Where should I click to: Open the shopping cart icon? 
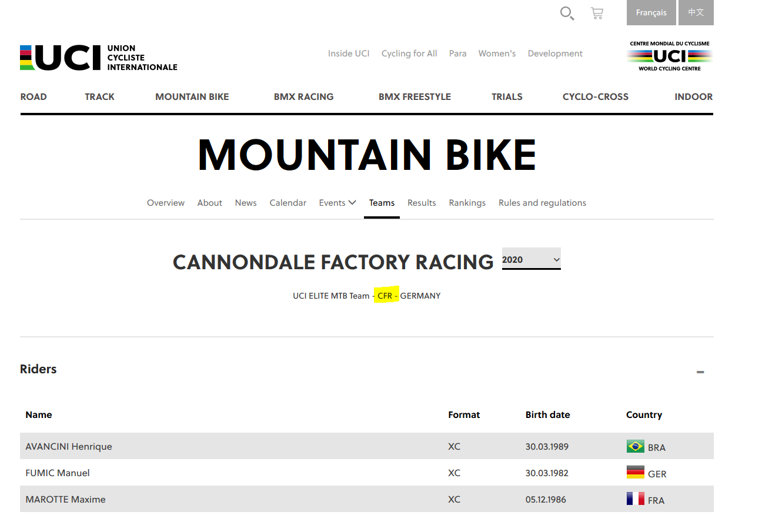[597, 13]
